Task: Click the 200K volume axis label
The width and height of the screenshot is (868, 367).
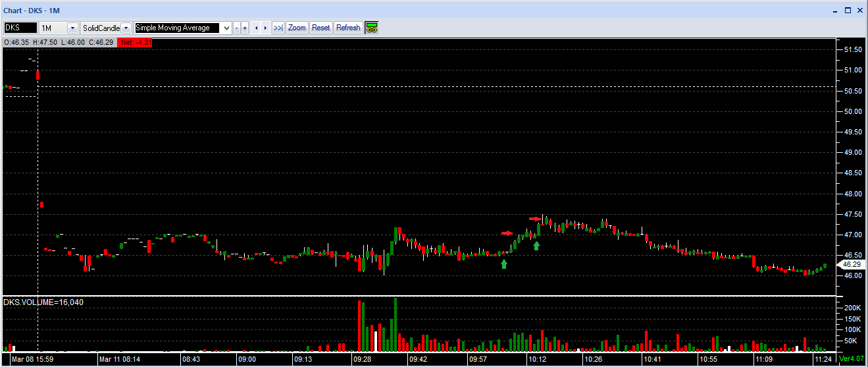Action: (x=852, y=308)
